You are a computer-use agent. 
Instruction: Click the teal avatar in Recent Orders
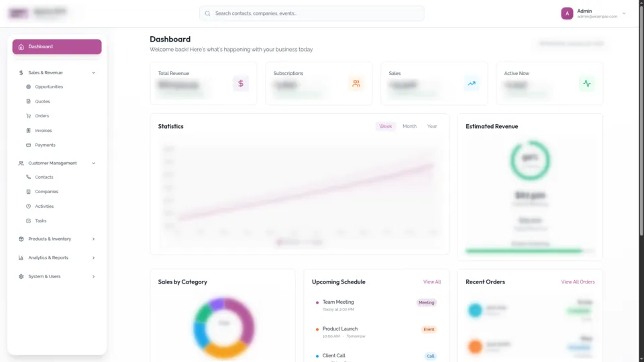tap(475, 310)
